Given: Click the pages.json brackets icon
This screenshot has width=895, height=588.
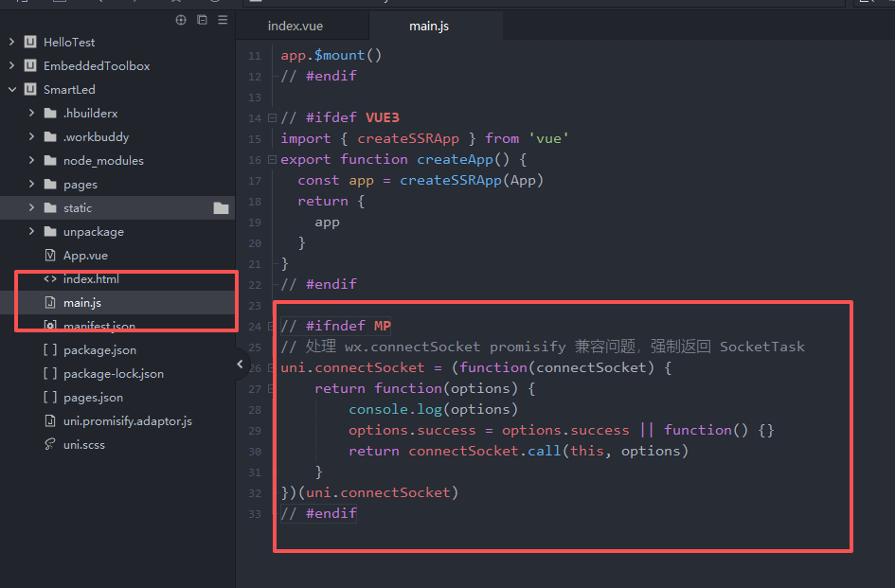Looking at the screenshot, I should (x=50, y=397).
